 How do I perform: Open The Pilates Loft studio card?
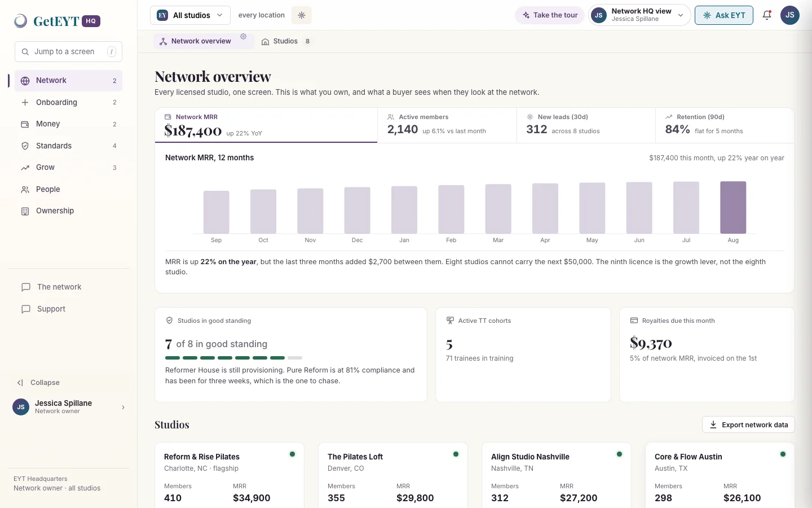click(x=393, y=475)
